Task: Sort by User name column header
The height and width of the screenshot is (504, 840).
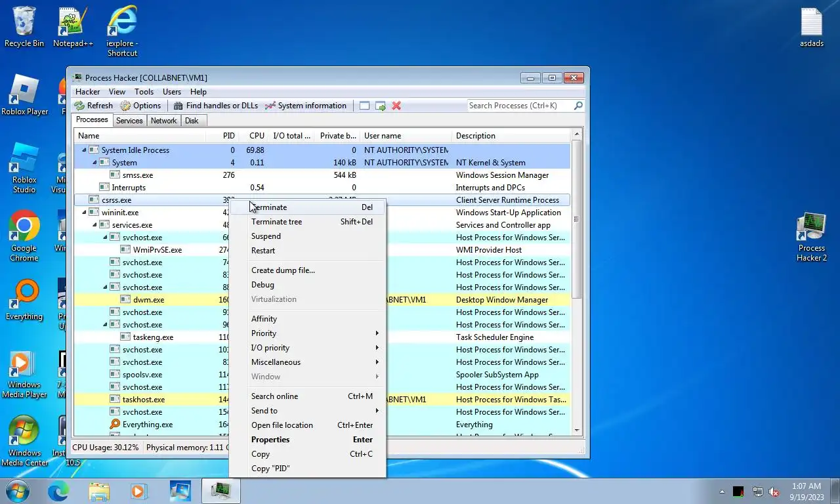Action: click(406, 136)
